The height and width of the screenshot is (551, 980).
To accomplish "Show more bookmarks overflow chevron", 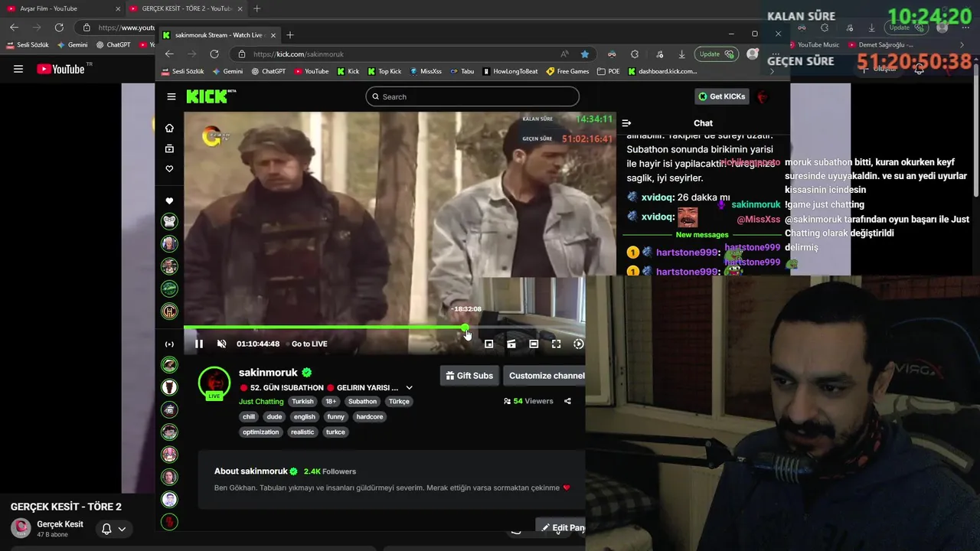I will coord(772,71).
